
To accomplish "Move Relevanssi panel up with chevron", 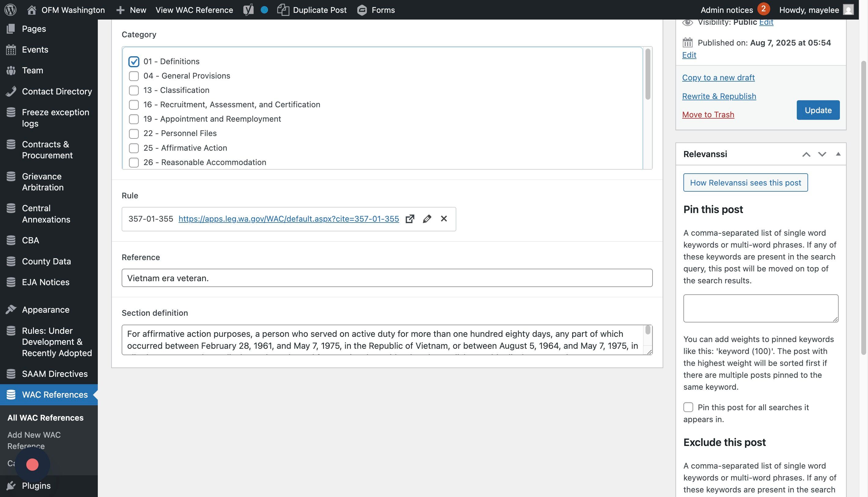I will (x=806, y=154).
